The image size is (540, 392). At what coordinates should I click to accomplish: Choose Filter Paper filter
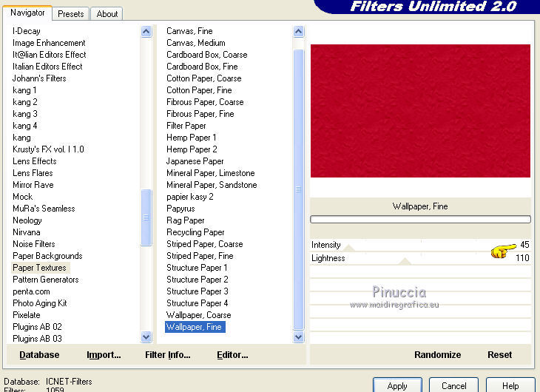point(186,126)
